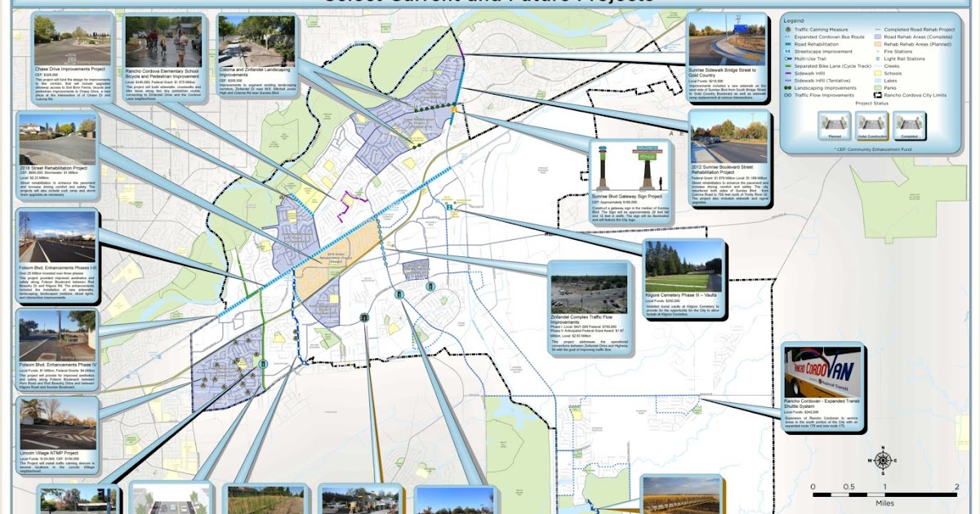
Task: Toggle visibility of the Parks legend entry
Action: coord(878,87)
